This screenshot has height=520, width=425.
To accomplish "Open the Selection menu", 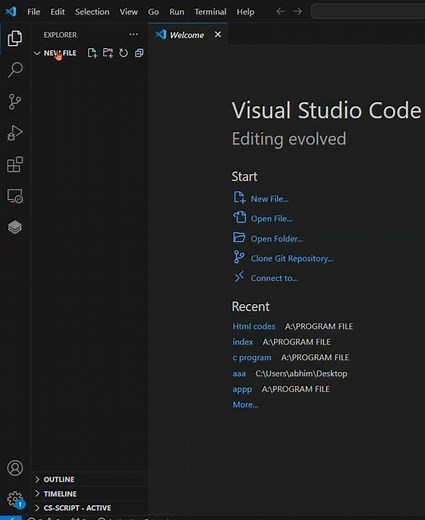I will coord(92,12).
